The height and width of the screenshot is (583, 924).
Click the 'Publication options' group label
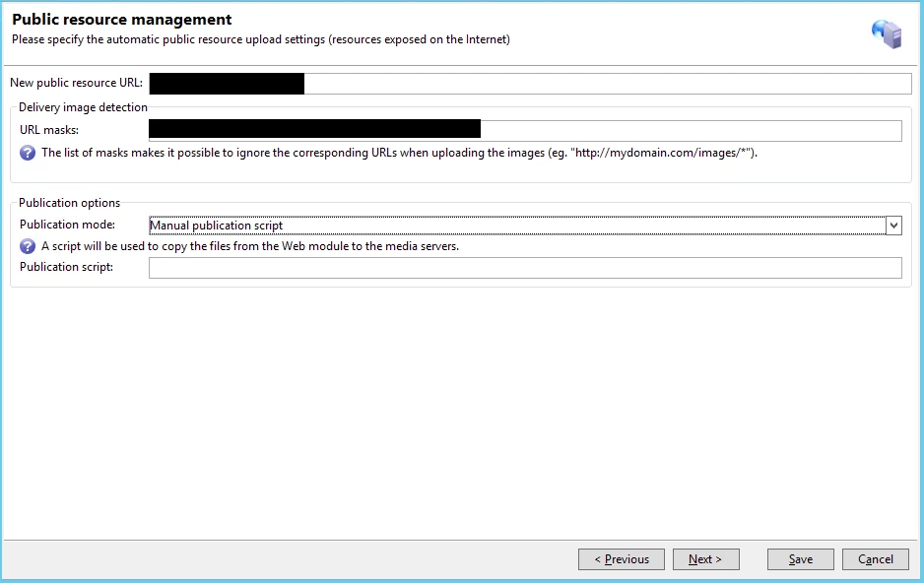pos(70,203)
